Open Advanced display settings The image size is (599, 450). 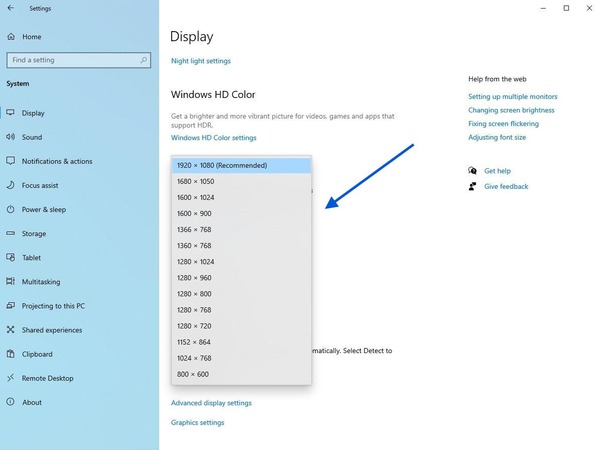tap(211, 403)
